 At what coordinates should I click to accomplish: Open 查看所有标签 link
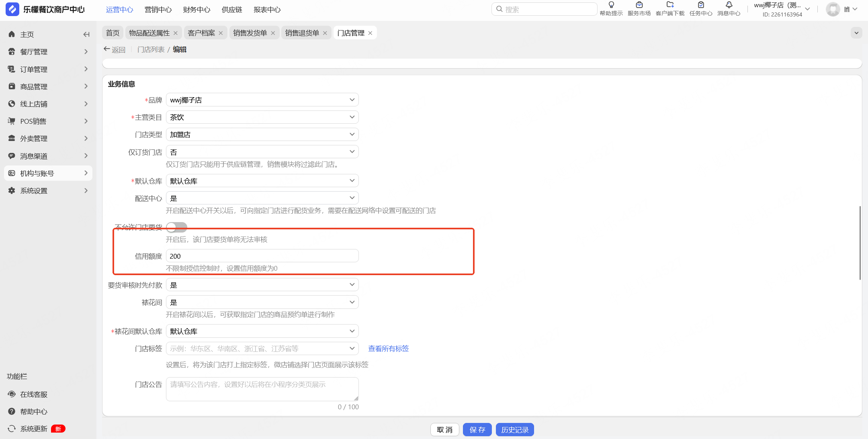point(388,349)
